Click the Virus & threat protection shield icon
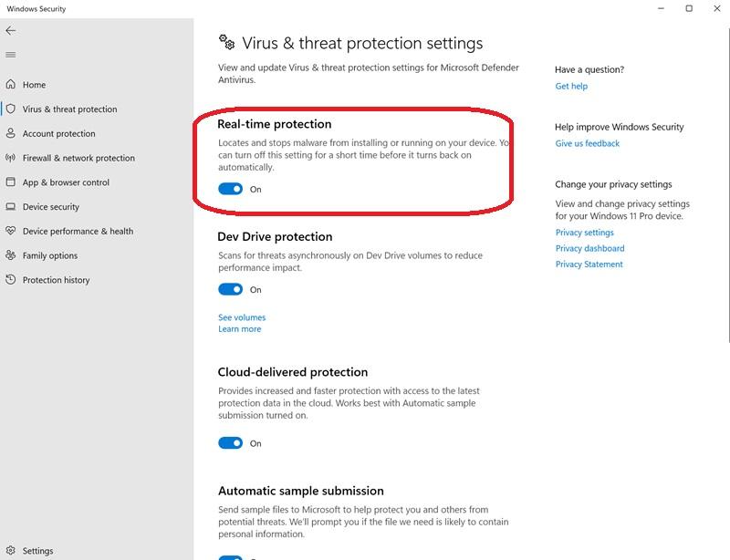This screenshot has height=560, width=730. pyautogui.click(x=11, y=109)
